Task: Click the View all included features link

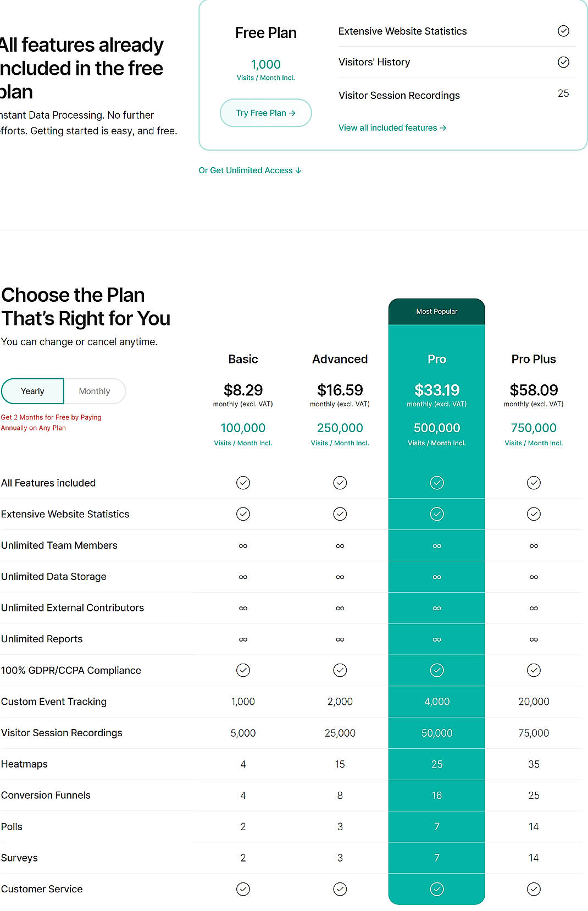Action: 392,128
